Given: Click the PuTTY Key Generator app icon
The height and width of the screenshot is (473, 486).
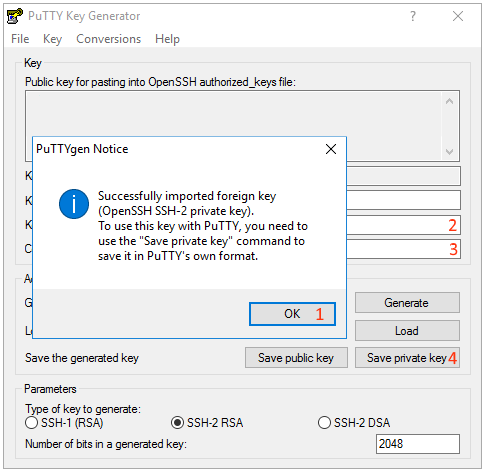Looking at the screenshot, I should tap(15, 16).
